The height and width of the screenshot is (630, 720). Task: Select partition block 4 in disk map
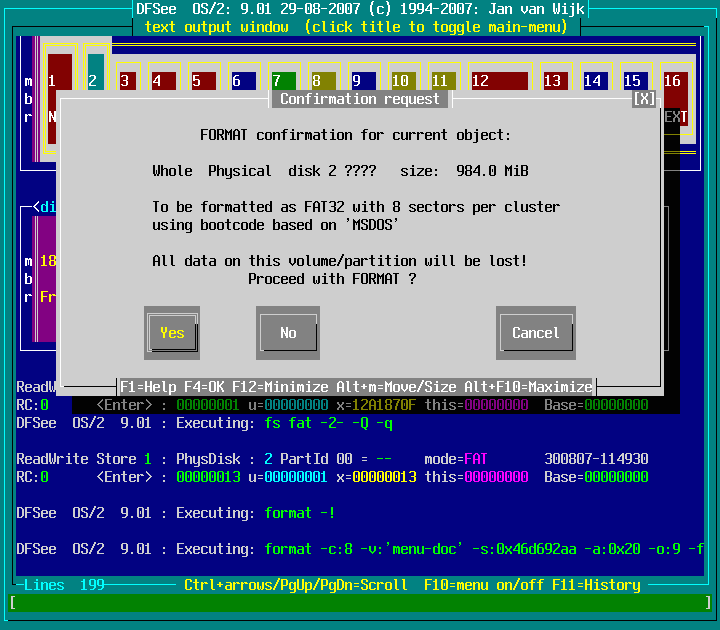click(x=163, y=80)
